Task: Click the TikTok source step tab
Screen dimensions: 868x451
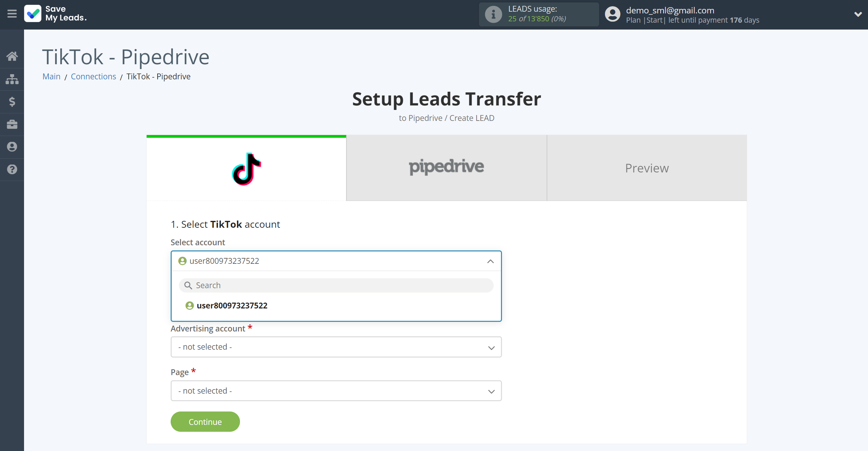Action: [246, 168]
